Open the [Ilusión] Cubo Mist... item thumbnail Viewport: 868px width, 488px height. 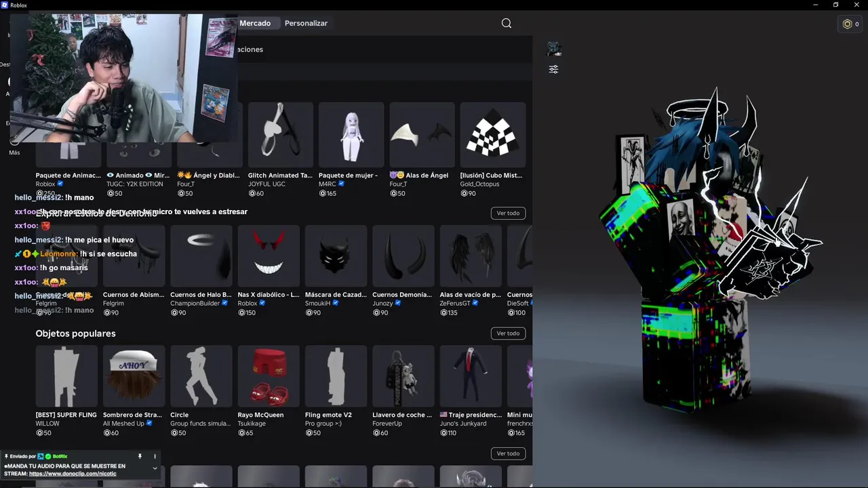point(493,135)
